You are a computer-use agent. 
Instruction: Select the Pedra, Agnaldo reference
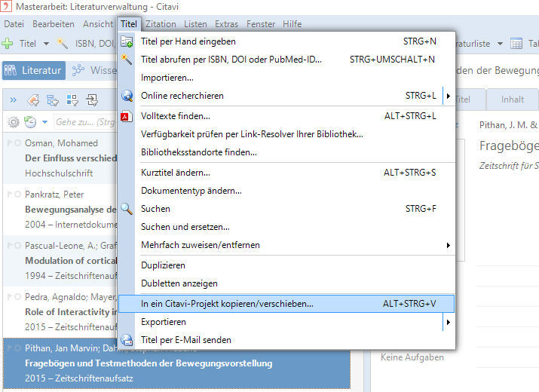coord(60,312)
